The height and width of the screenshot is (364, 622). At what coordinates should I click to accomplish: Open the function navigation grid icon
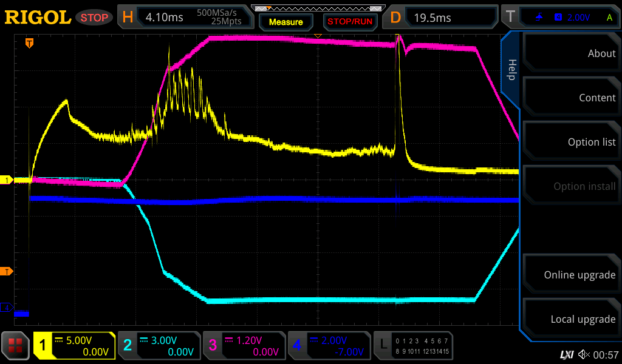point(15,346)
